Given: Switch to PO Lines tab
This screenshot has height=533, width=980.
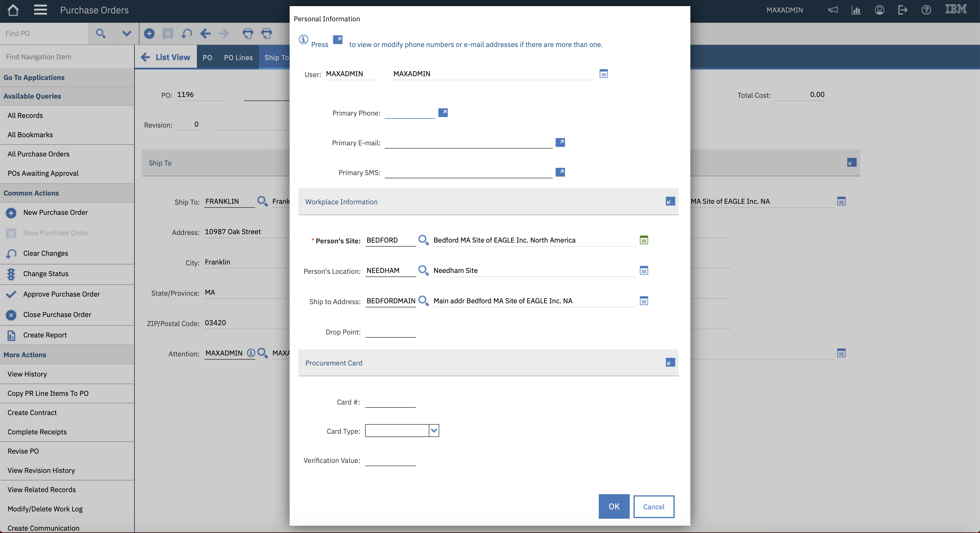Looking at the screenshot, I should click(x=238, y=58).
